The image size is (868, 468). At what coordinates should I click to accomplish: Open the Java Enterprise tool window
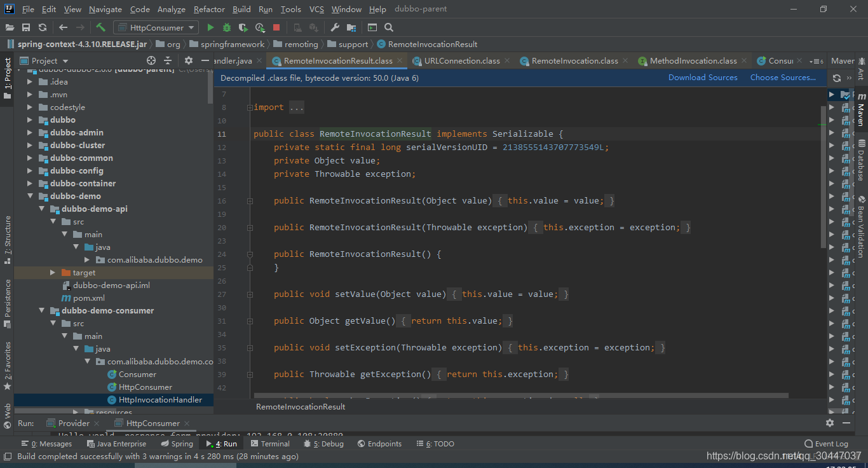116,444
